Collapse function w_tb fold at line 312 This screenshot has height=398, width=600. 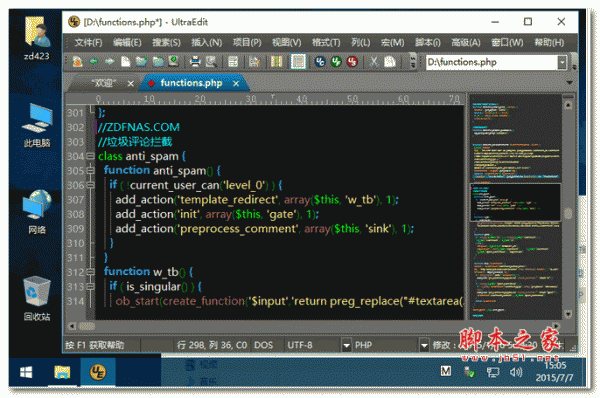tap(90, 272)
